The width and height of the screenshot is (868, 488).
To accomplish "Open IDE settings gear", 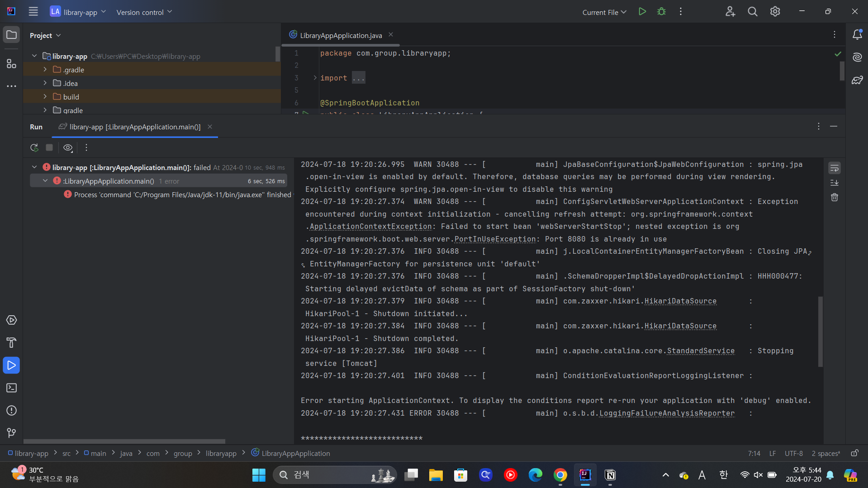I will (775, 12).
